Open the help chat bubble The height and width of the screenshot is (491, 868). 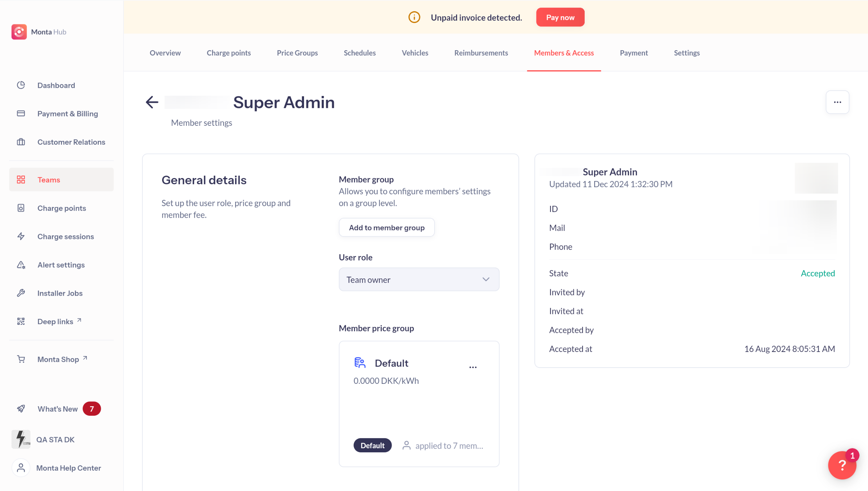coord(842,465)
